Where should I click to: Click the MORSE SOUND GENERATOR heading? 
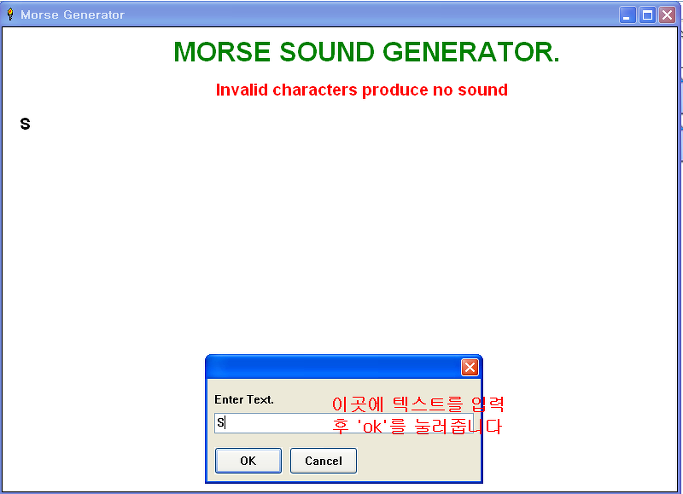[366, 52]
